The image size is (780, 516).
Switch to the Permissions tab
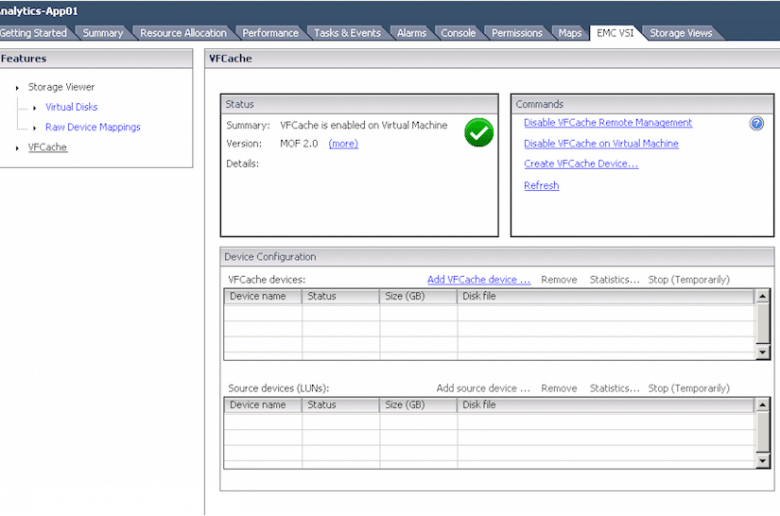(x=517, y=33)
